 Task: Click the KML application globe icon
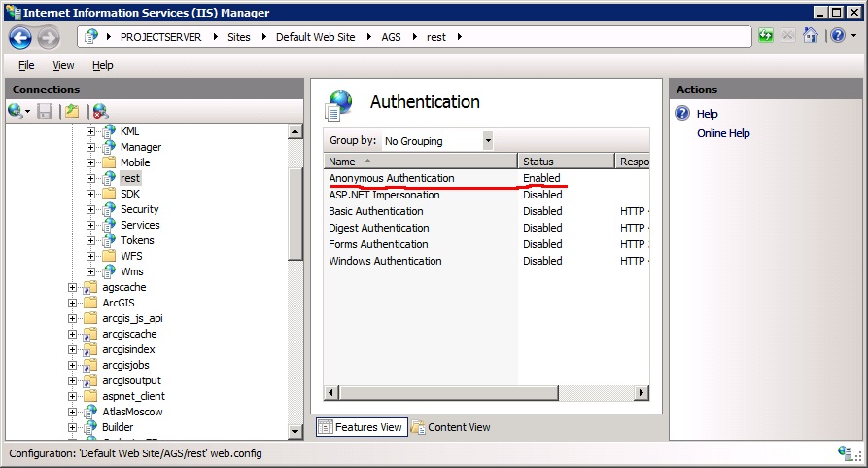[109, 131]
